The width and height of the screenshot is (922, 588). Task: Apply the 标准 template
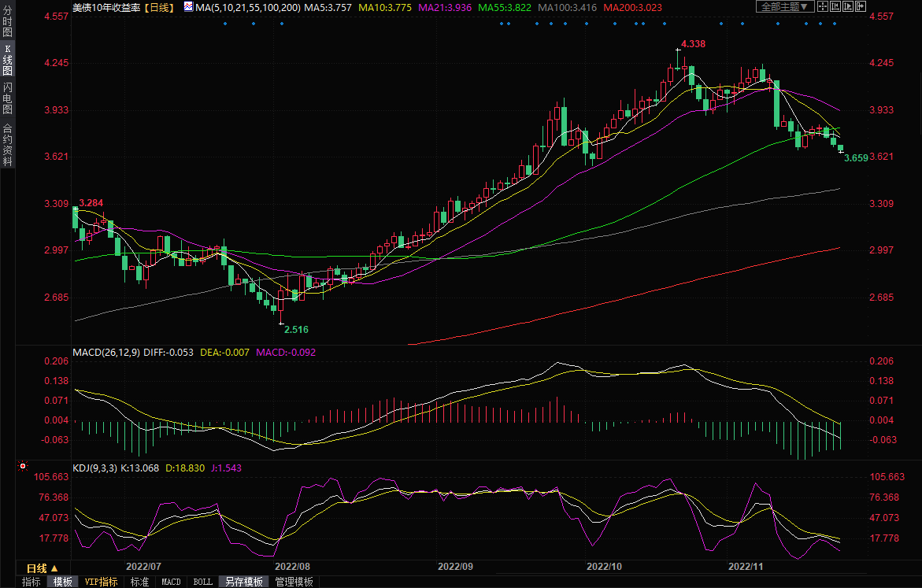(139, 582)
